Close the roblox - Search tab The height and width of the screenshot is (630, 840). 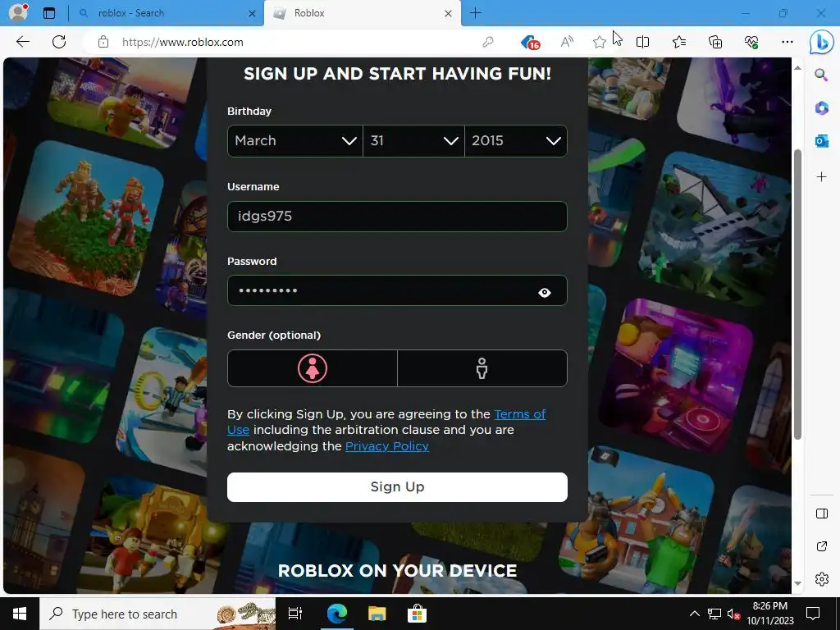click(252, 13)
